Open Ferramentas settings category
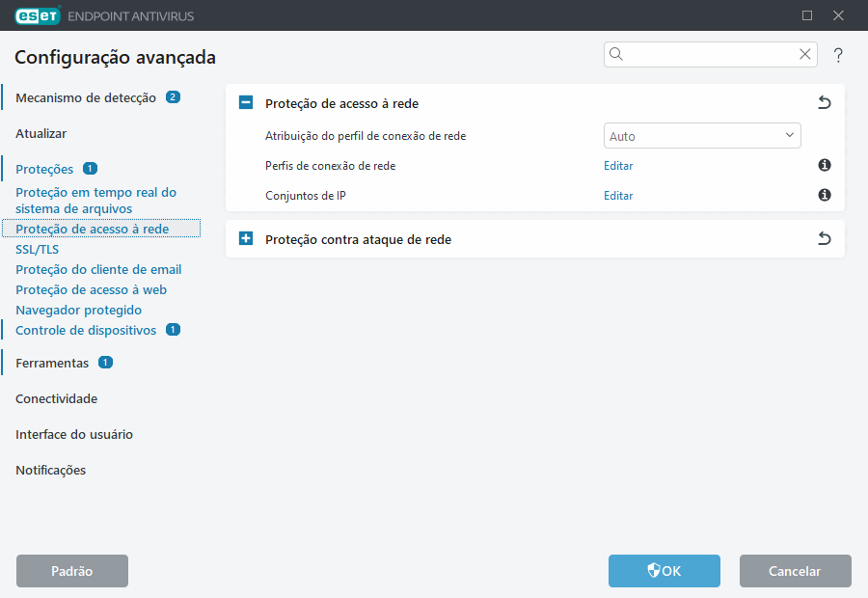The image size is (868, 598). click(x=52, y=364)
